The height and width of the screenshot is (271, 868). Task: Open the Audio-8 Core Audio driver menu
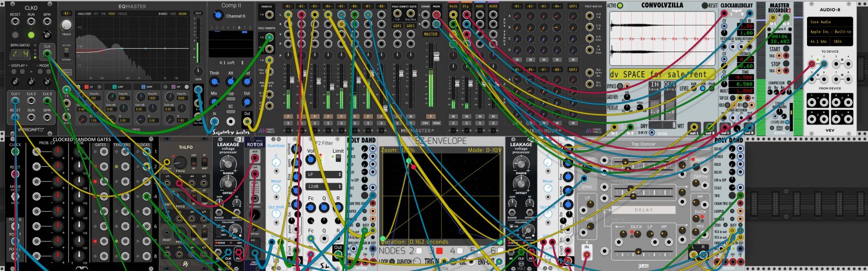click(x=830, y=21)
